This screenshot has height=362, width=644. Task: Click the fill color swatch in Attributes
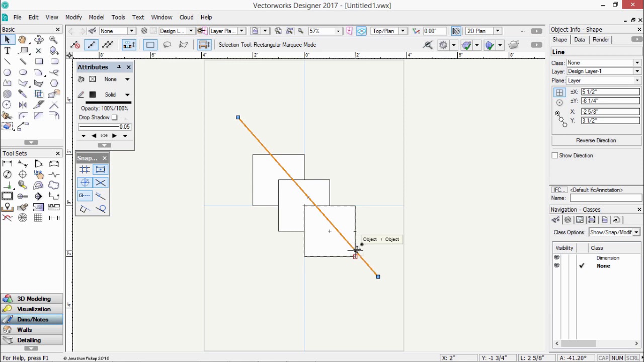[x=93, y=79]
